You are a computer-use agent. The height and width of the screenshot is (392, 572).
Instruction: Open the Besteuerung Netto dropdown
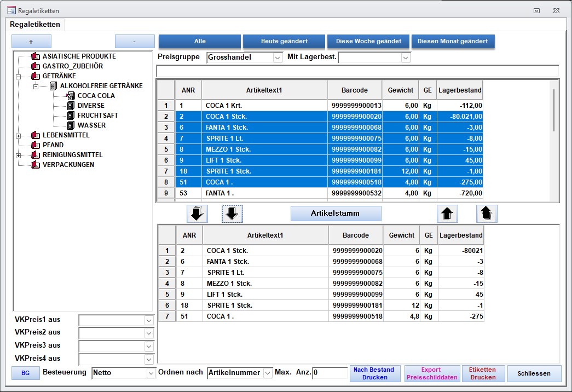tap(151, 373)
